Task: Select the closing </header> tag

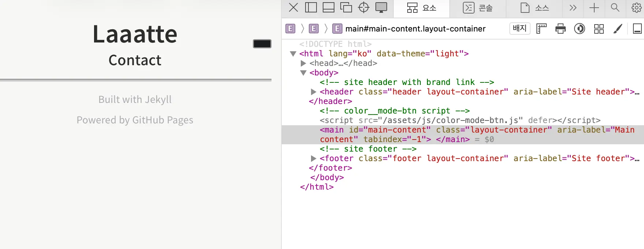Action: point(330,101)
